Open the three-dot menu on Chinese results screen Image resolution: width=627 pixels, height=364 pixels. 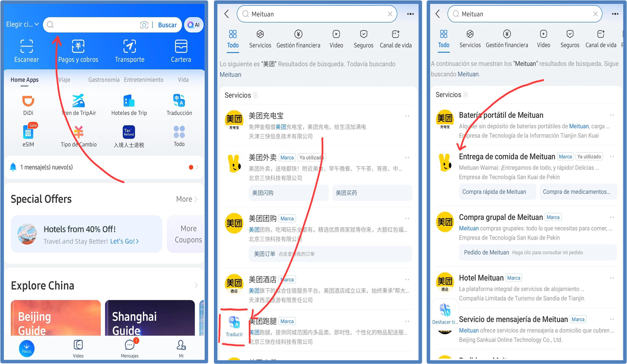[410, 14]
